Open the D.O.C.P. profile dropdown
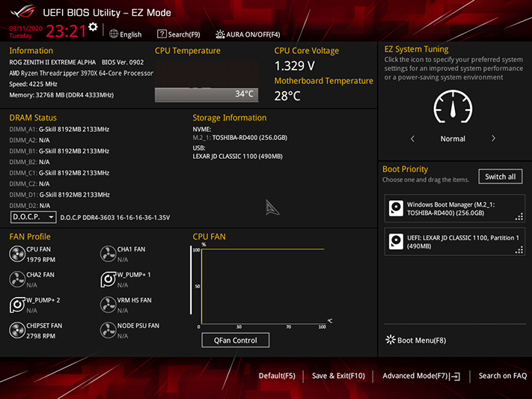Viewport: 532px width, 399px height. pyautogui.click(x=33, y=217)
